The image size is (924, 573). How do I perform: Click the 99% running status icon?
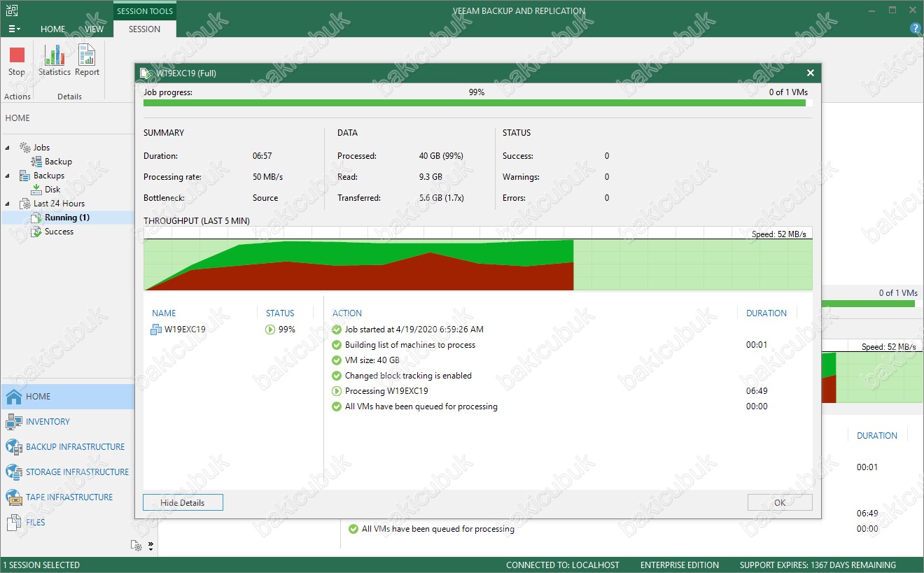(270, 329)
